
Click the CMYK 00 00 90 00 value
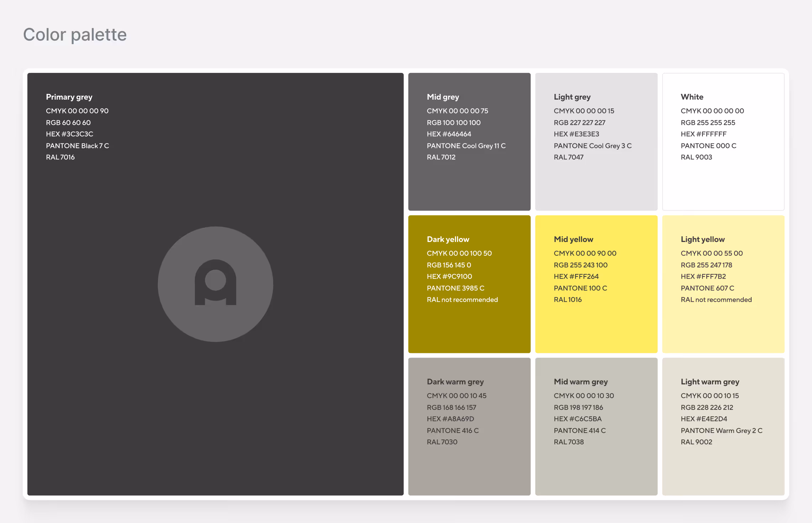coord(585,253)
